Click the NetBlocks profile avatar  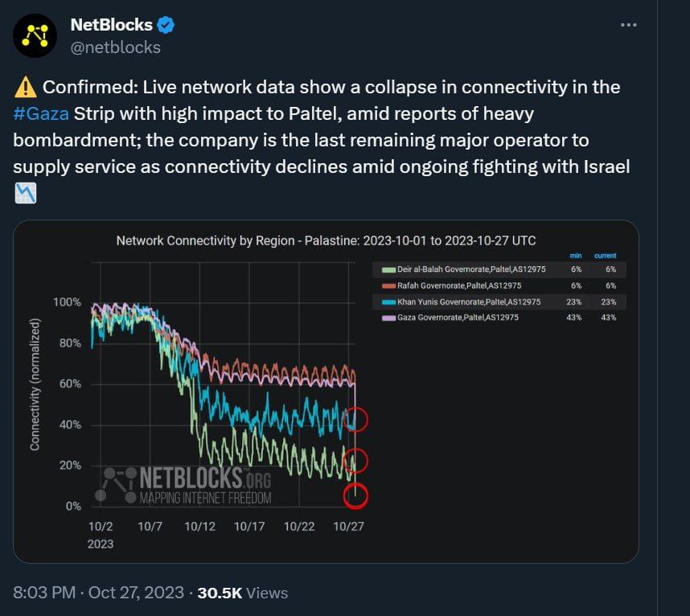tap(35, 34)
